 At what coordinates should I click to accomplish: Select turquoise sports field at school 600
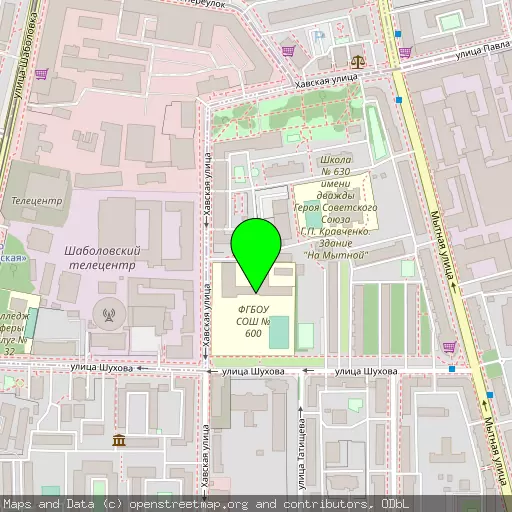[x=279, y=332]
